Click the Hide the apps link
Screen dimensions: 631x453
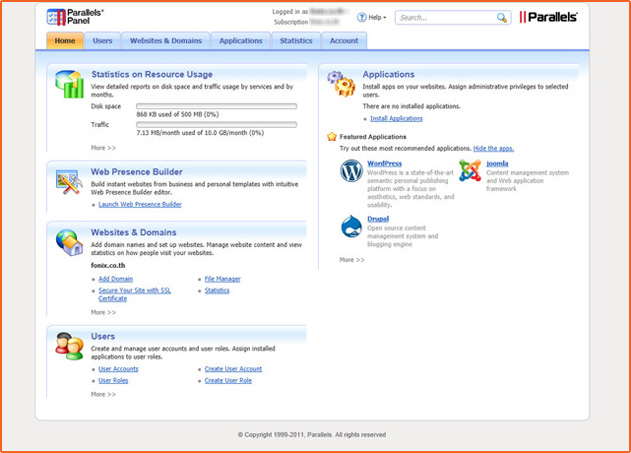[493, 148]
